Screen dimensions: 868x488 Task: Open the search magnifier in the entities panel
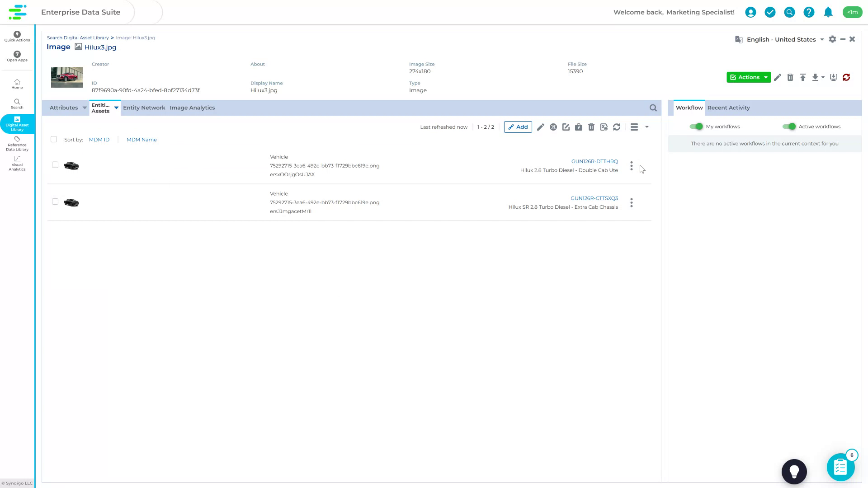point(653,108)
